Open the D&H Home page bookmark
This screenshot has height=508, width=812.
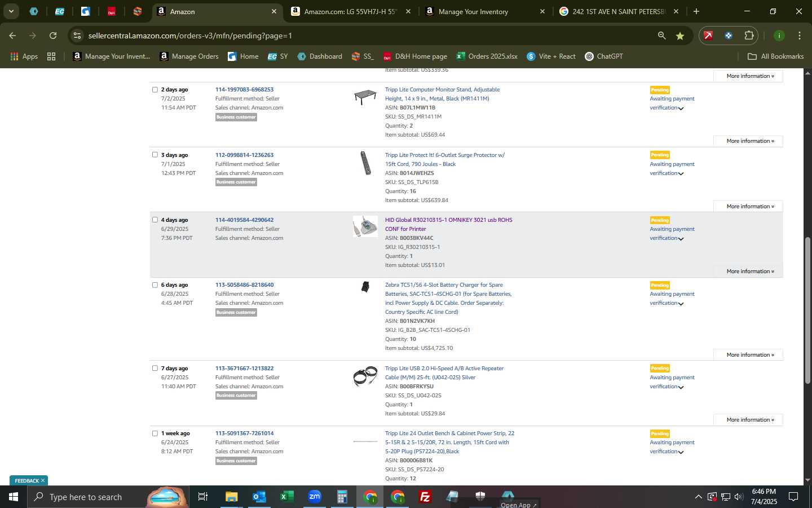click(x=415, y=56)
